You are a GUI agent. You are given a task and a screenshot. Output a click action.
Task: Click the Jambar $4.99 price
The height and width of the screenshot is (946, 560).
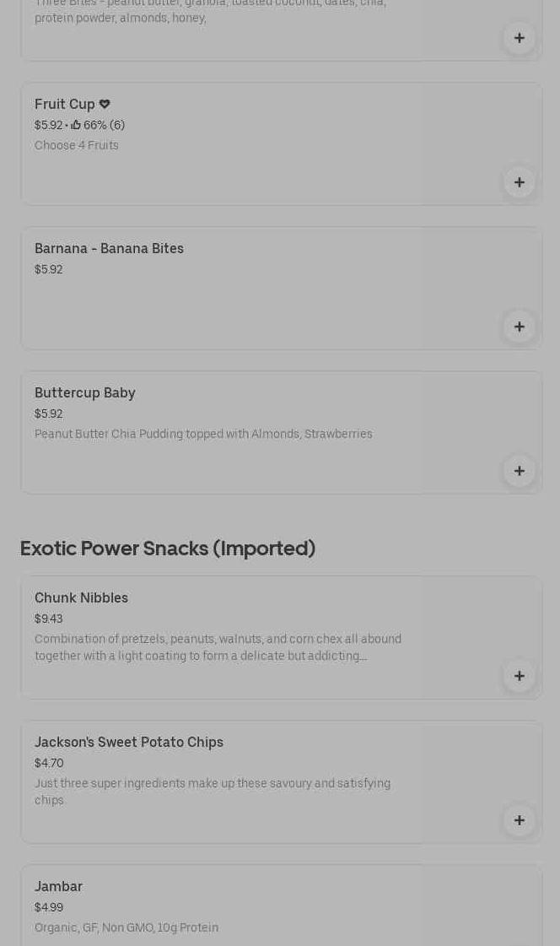tap(49, 908)
